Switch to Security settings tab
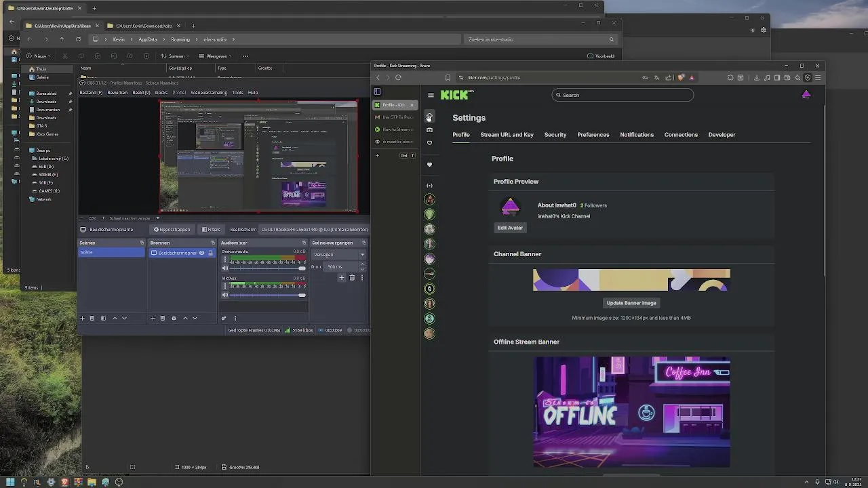This screenshot has width=868, height=488. click(x=555, y=135)
